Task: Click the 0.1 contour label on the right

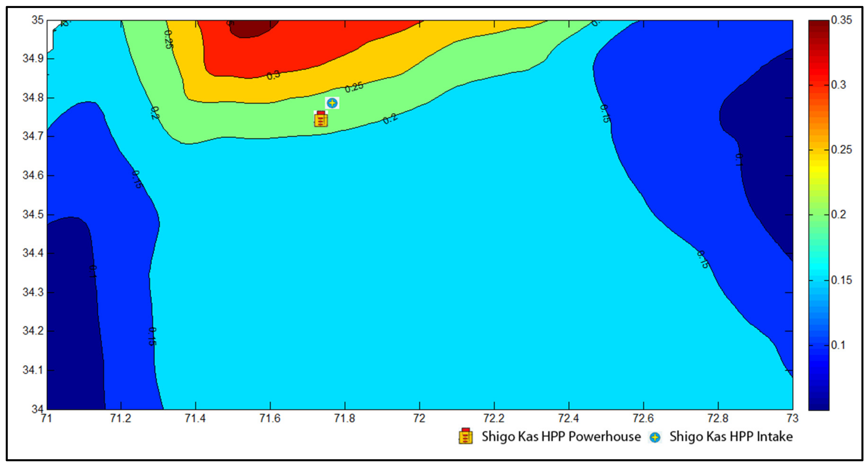Action: tap(739, 160)
